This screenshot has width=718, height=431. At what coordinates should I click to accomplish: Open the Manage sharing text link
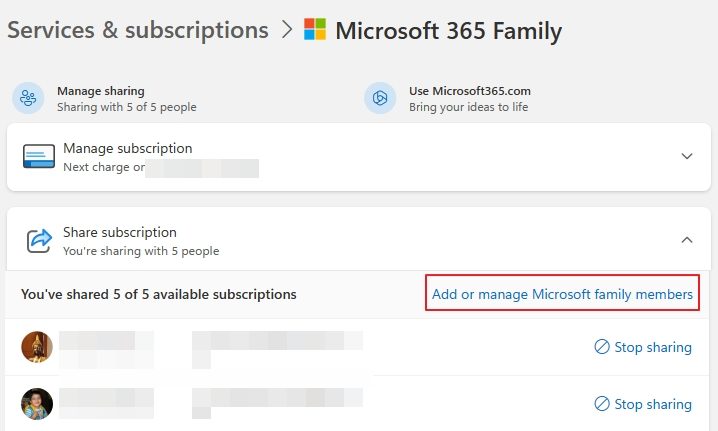tap(100, 90)
